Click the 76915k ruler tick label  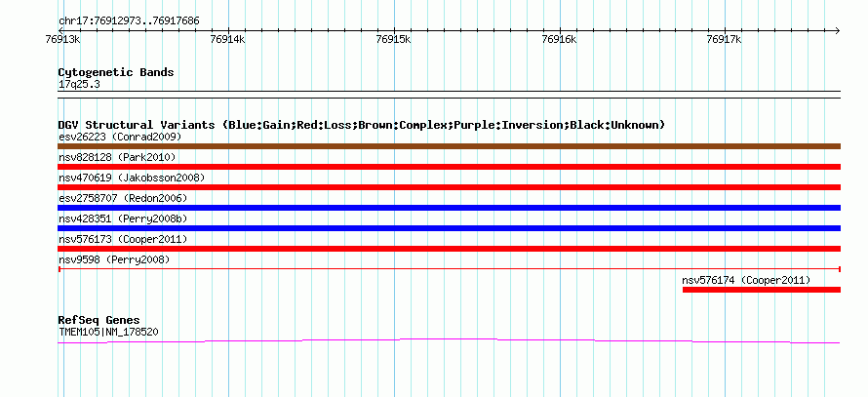[394, 39]
